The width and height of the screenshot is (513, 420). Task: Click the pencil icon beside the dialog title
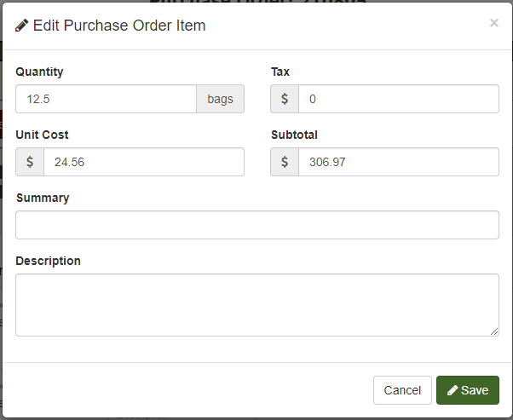(x=22, y=26)
